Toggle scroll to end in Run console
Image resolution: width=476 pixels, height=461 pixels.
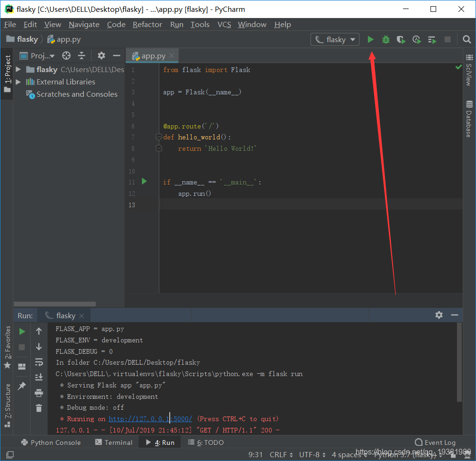coord(39,377)
